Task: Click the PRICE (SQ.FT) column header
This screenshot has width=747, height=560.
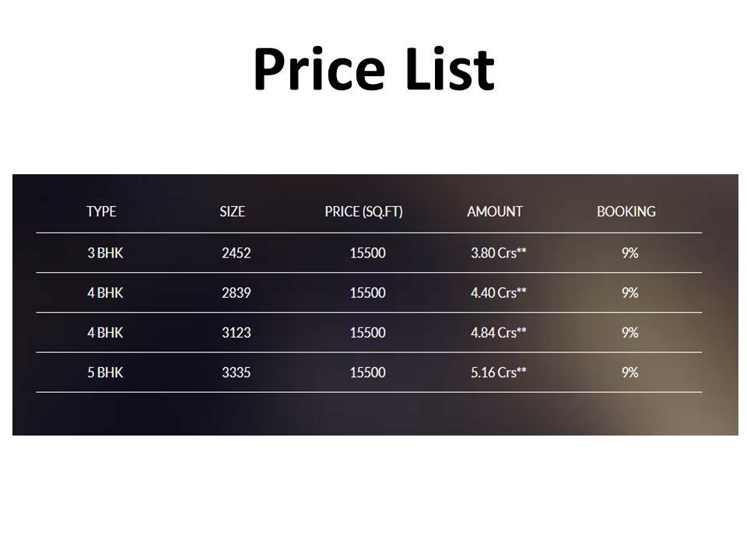Action: (364, 212)
